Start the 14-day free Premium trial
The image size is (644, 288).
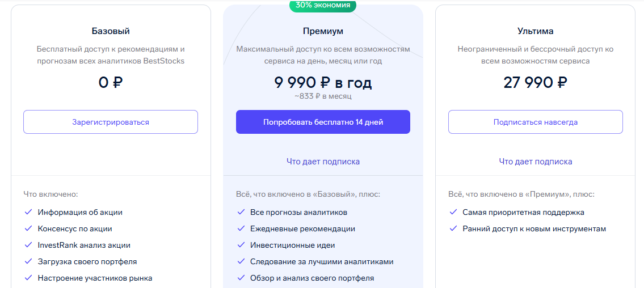(323, 122)
